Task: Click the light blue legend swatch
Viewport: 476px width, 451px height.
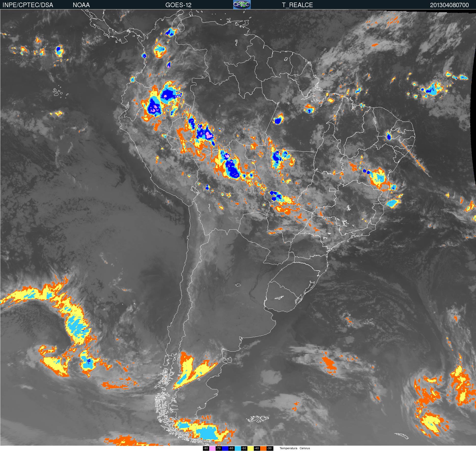Action: click(238, 448)
